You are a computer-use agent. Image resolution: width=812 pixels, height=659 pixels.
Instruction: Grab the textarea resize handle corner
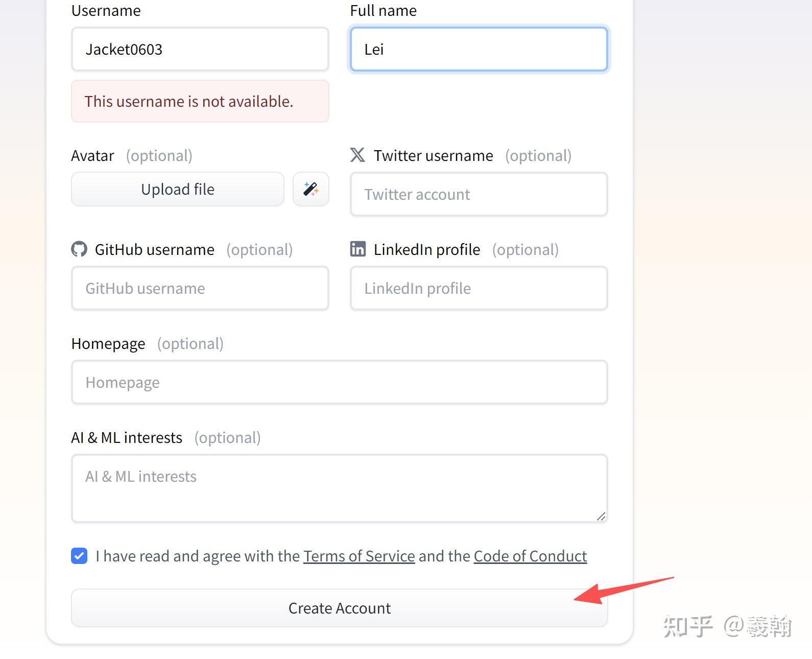pos(601,516)
